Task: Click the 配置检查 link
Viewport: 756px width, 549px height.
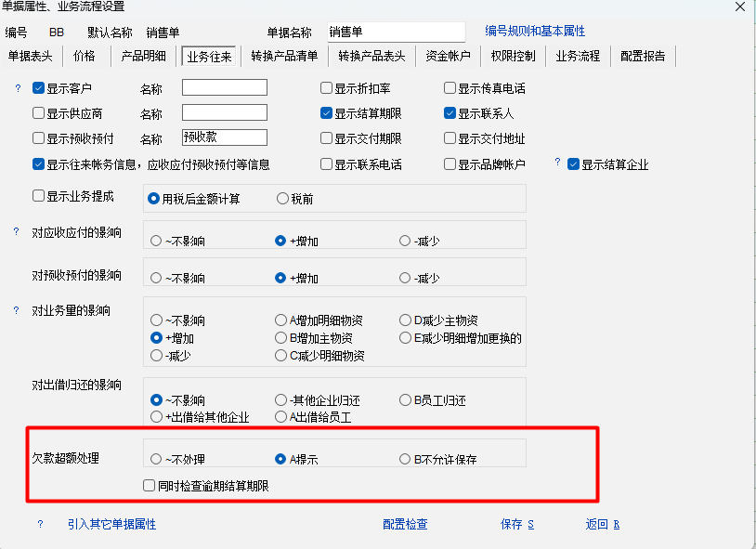Action: (405, 524)
